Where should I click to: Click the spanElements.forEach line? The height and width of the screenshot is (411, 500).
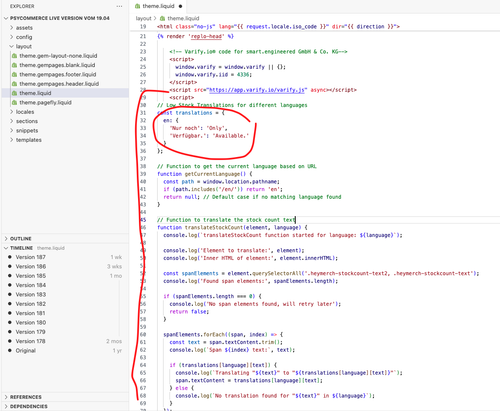(223, 334)
